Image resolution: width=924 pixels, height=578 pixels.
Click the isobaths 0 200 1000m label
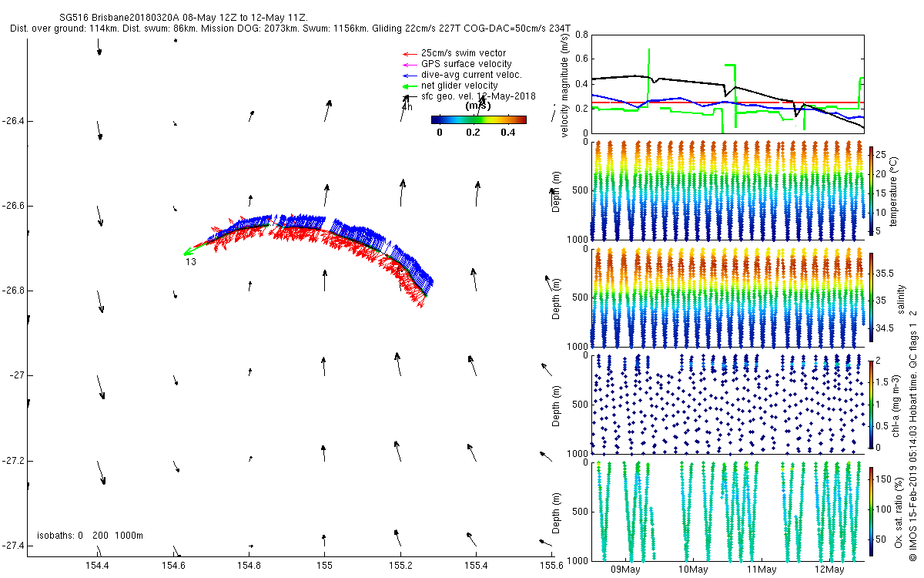(90, 536)
